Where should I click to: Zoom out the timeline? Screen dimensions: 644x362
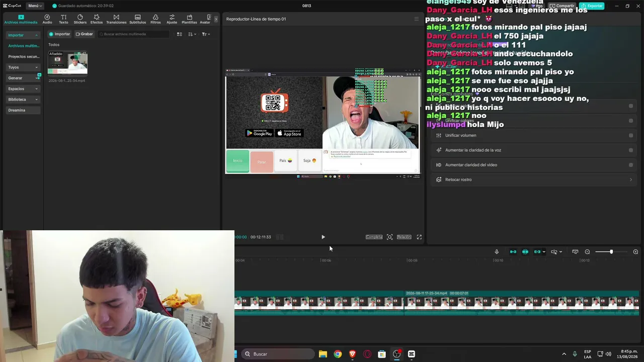[587, 252]
